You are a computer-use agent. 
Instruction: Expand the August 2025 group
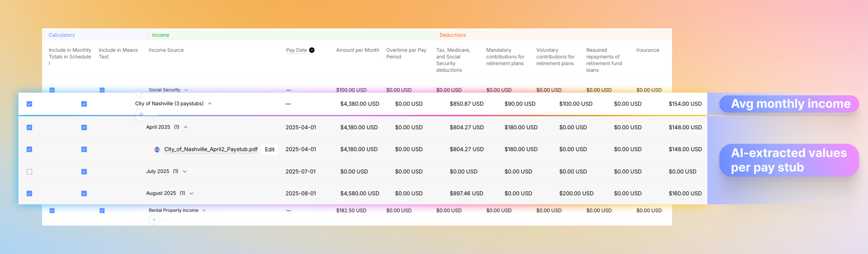(x=192, y=193)
